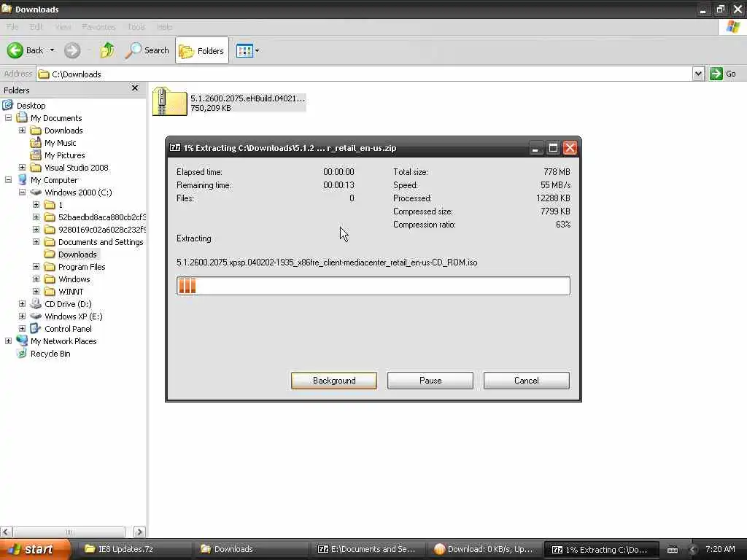Select Downloads folder under C: drive
Screen dimensions: 747x560
click(77, 254)
